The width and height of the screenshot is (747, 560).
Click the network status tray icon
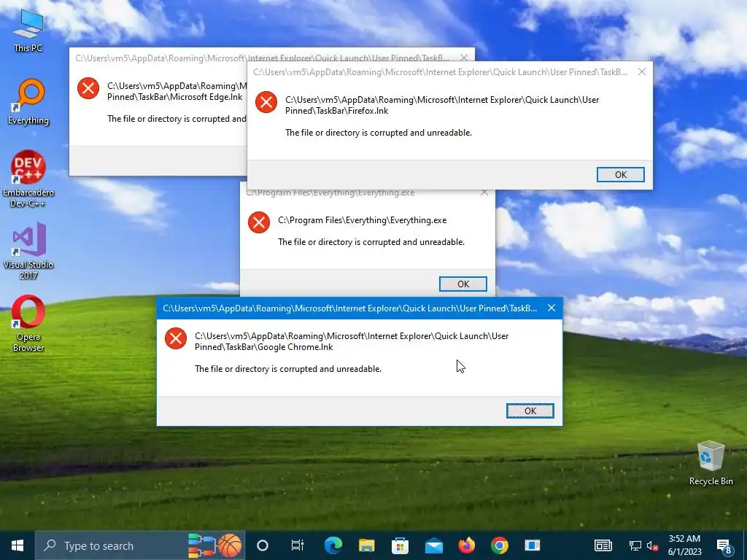point(635,546)
